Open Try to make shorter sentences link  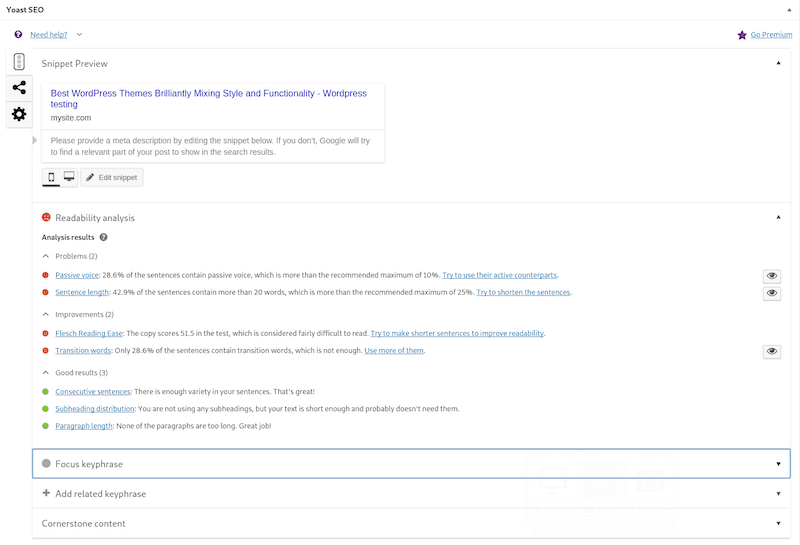[x=457, y=333]
